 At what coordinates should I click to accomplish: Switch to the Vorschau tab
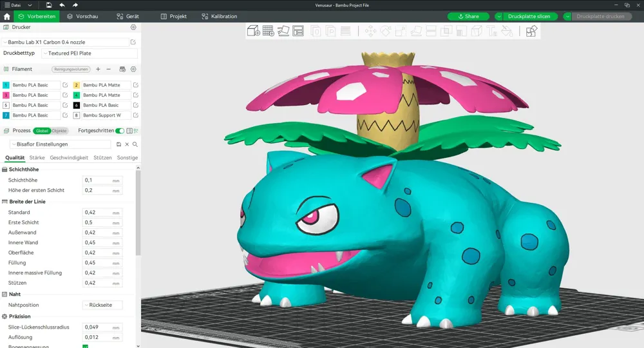tap(82, 17)
